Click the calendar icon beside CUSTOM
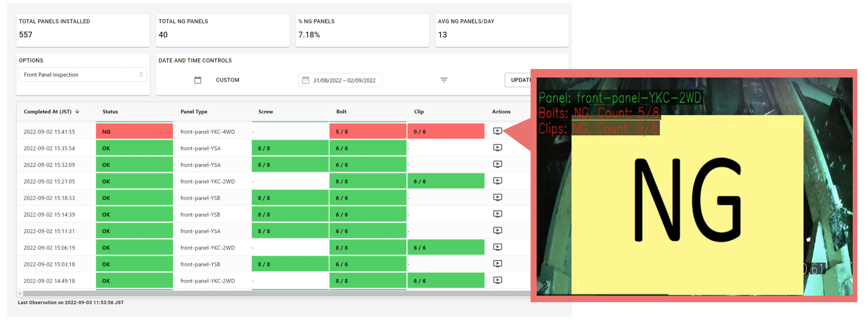 pos(198,80)
